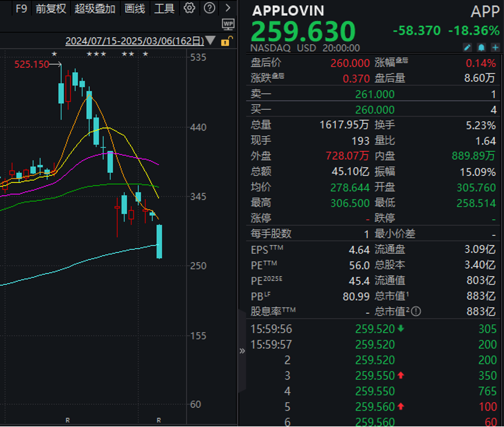Open the date range dropdown triangle
This screenshot has height=427, width=504.
tap(211, 41)
